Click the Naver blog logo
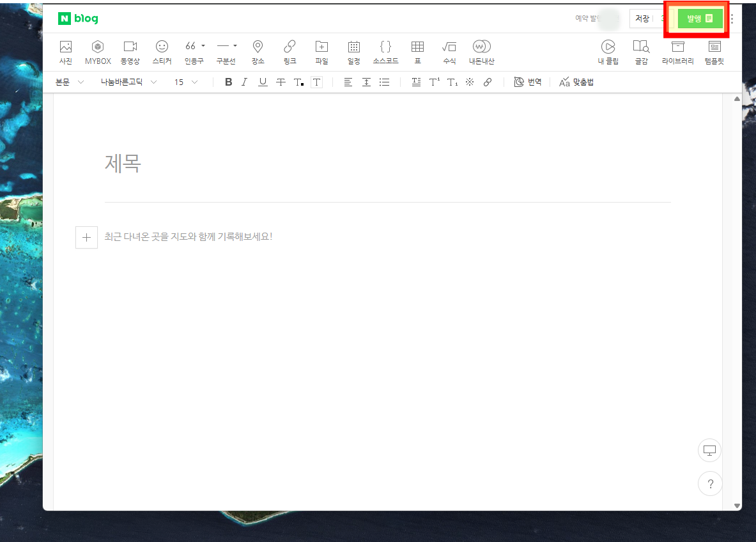Image resolution: width=756 pixels, height=542 pixels. (x=78, y=19)
